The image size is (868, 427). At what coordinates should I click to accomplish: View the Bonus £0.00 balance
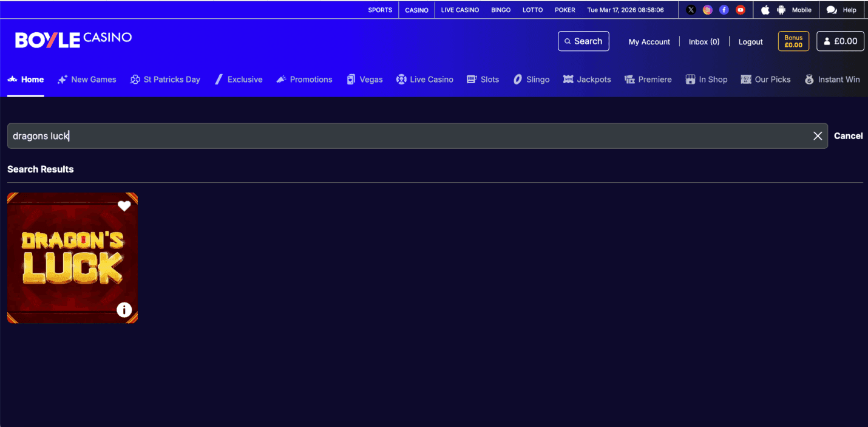tap(793, 41)
